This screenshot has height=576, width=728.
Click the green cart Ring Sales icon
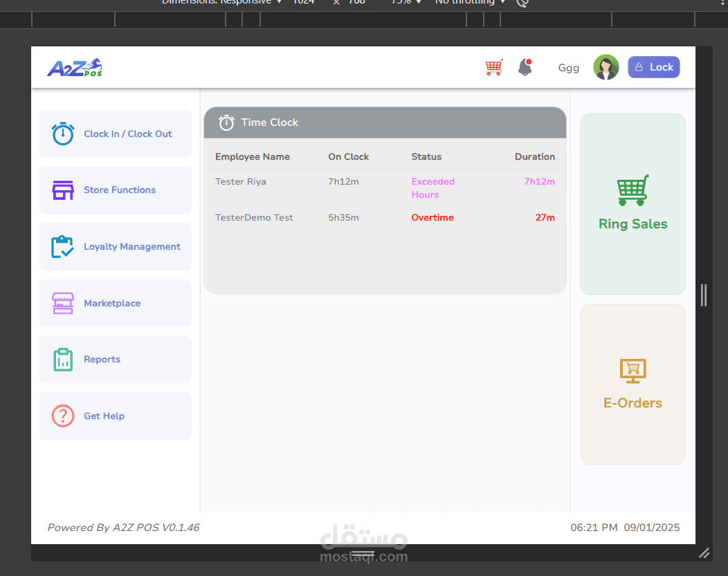[633, 190]
